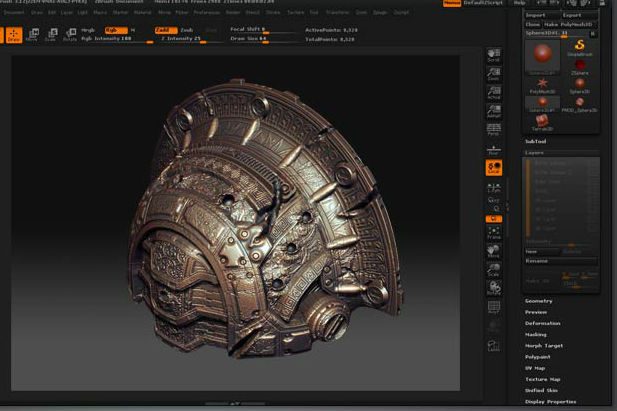This screenshot has width=617, height=411.
Task: Open the Help menu
Action: [519, 3]
